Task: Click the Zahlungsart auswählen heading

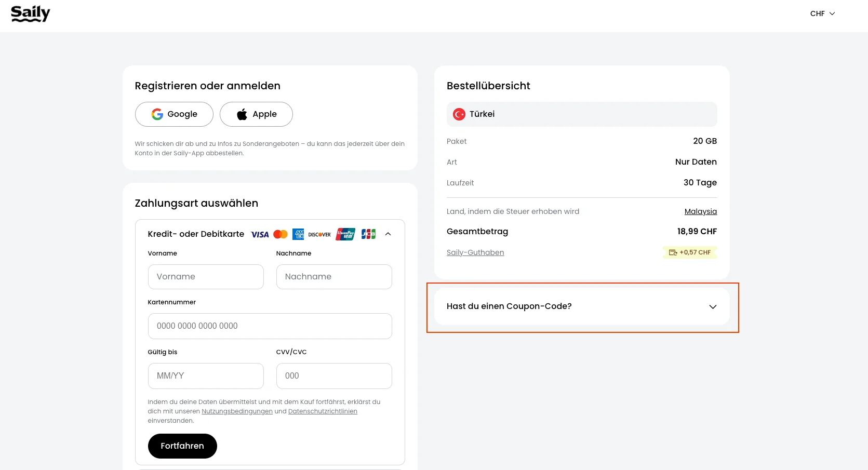Action: pyautogui.click(x=196, y=204)
